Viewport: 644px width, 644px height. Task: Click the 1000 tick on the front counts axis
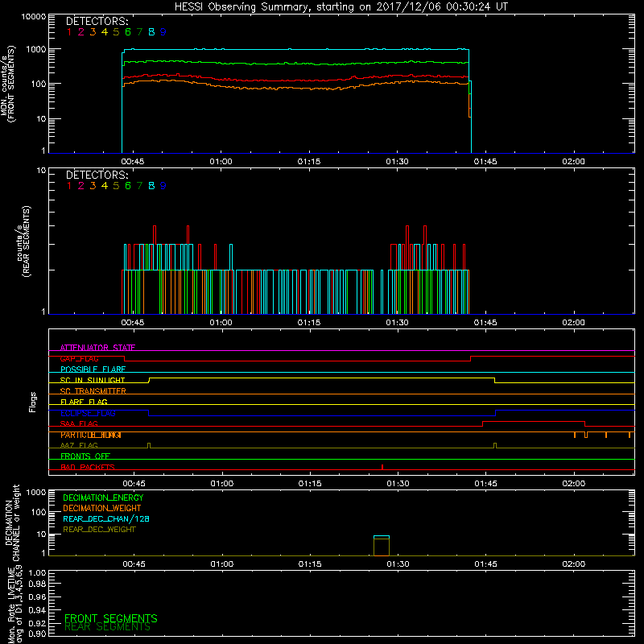click(35, 49)
